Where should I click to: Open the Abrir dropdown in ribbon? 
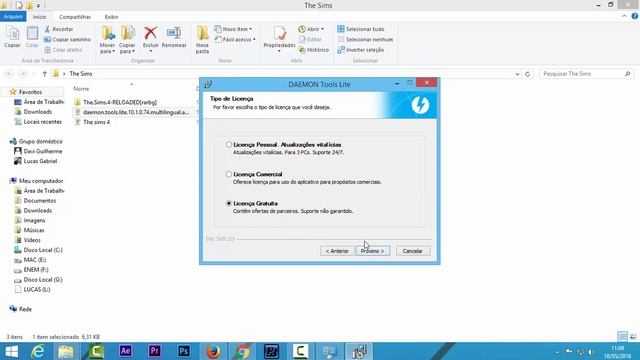click(x=311, y=29)
